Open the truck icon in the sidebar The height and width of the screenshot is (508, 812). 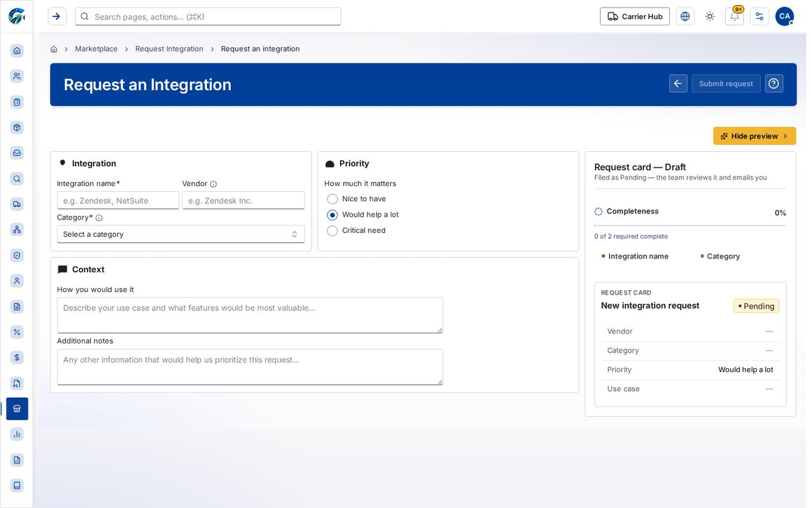(x=17, y=204)
